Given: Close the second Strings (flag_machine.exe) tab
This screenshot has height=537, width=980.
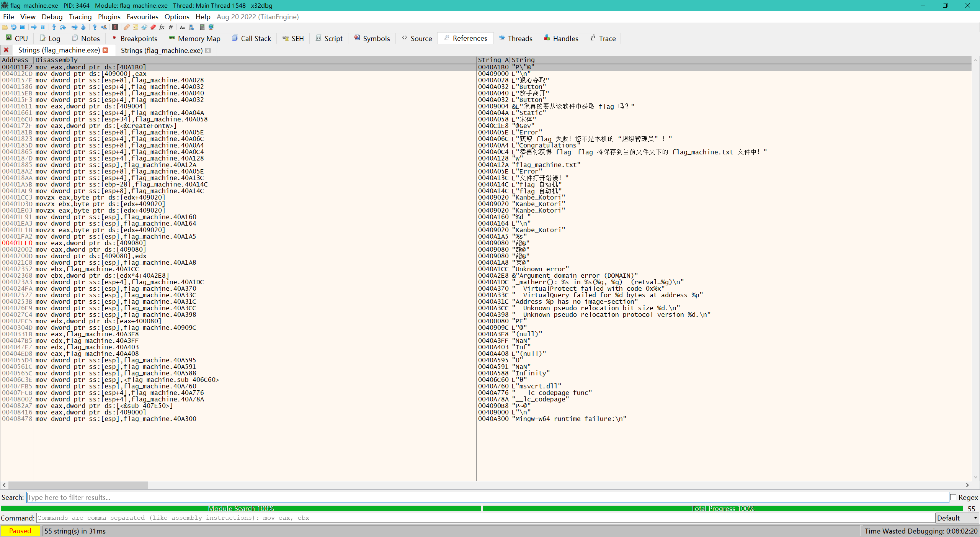Looking at the screenshot, I should (208, 51).
